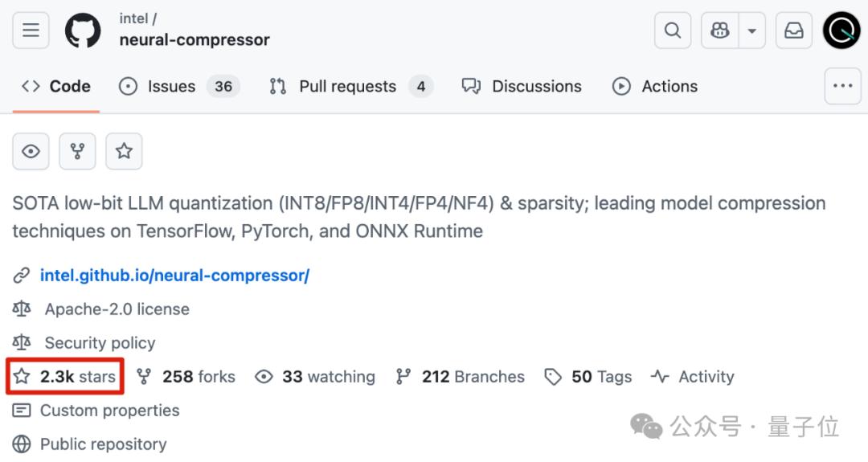Viewport: 868px width, 462px height.
Task: Open the hamburger navigation menu
Action: [x=31, y=30]
